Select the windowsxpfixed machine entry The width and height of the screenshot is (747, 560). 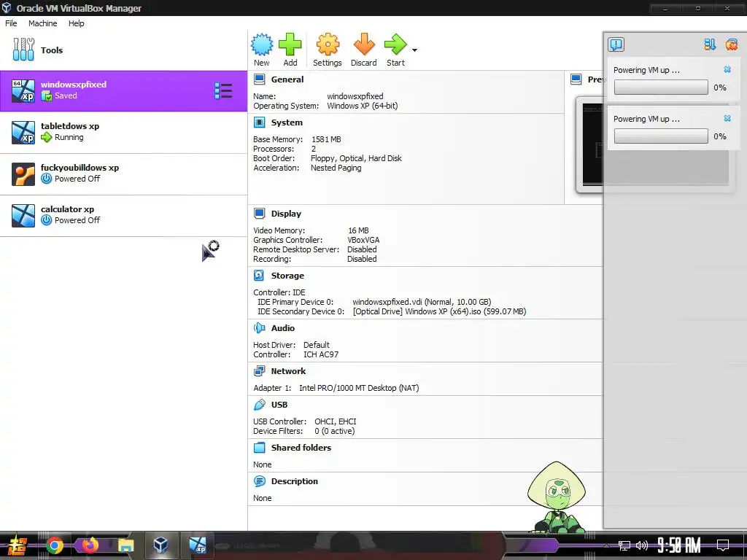click(x=123, y=91)
